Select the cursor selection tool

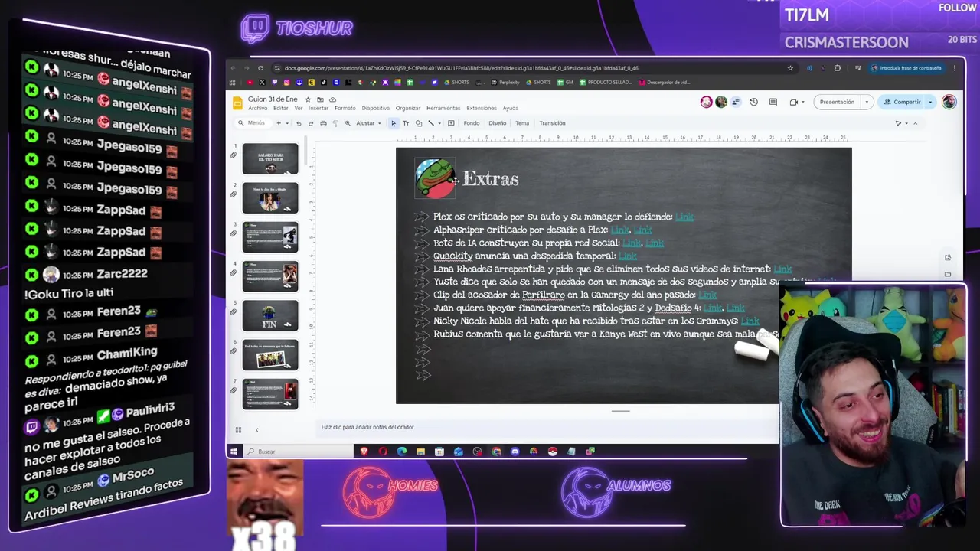point(394,123)
